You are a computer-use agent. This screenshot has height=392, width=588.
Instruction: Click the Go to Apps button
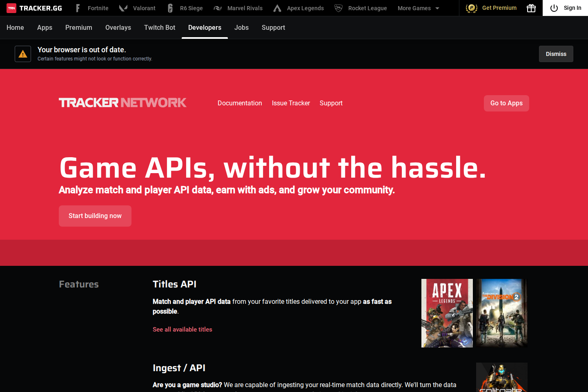pos(506,103)
